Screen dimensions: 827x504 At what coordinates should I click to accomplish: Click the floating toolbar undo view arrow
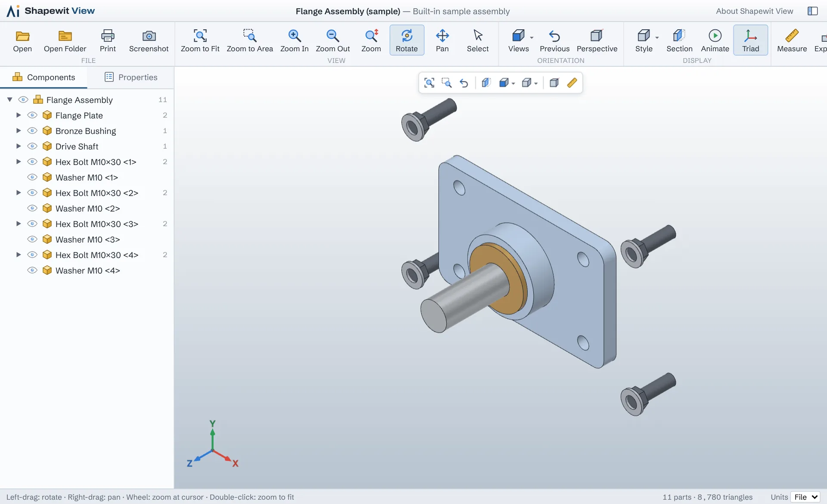click(464, 83)
